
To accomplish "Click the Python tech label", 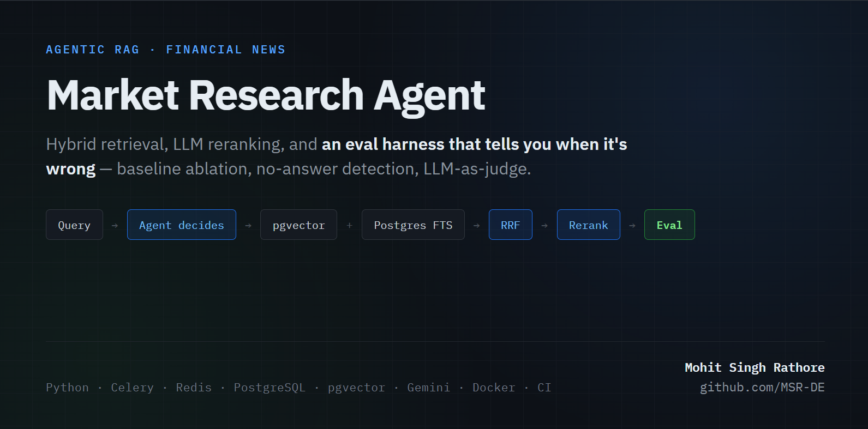I will pyautogui.click(x=67, y=388).
